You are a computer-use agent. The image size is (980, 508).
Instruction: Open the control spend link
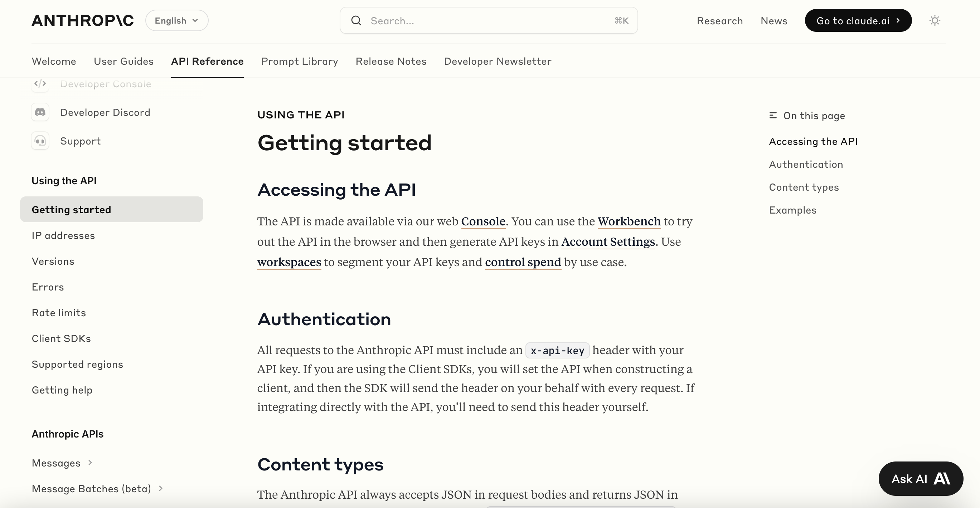click(523, 262)
